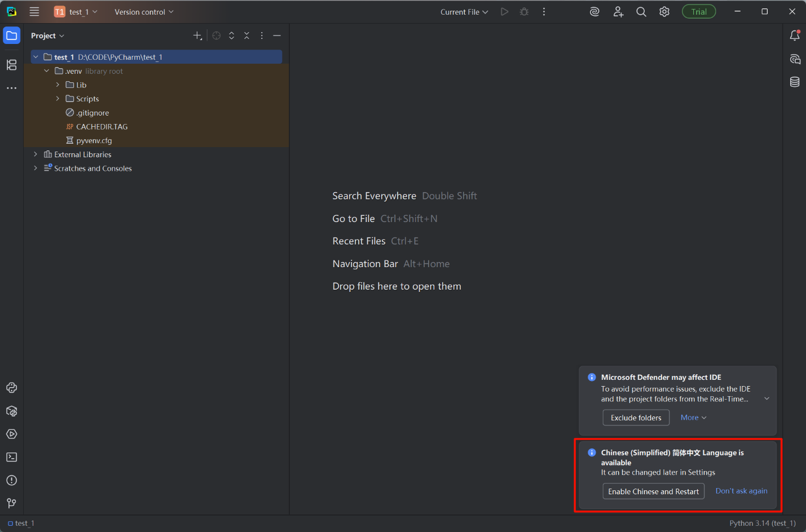Viewport: 806px width, 532px height.
Task: Open the AI Assistant swirl icon in title bar
Action: (x=594, y=12)
